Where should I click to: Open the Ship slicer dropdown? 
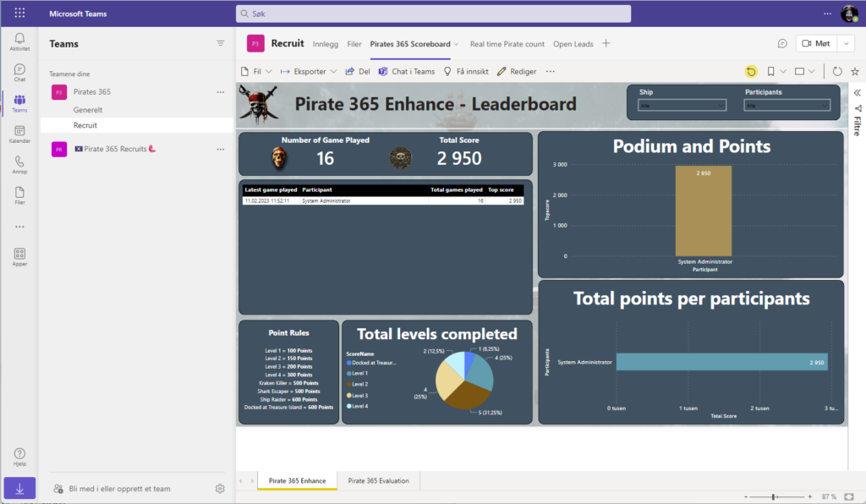tap(682, 106)
